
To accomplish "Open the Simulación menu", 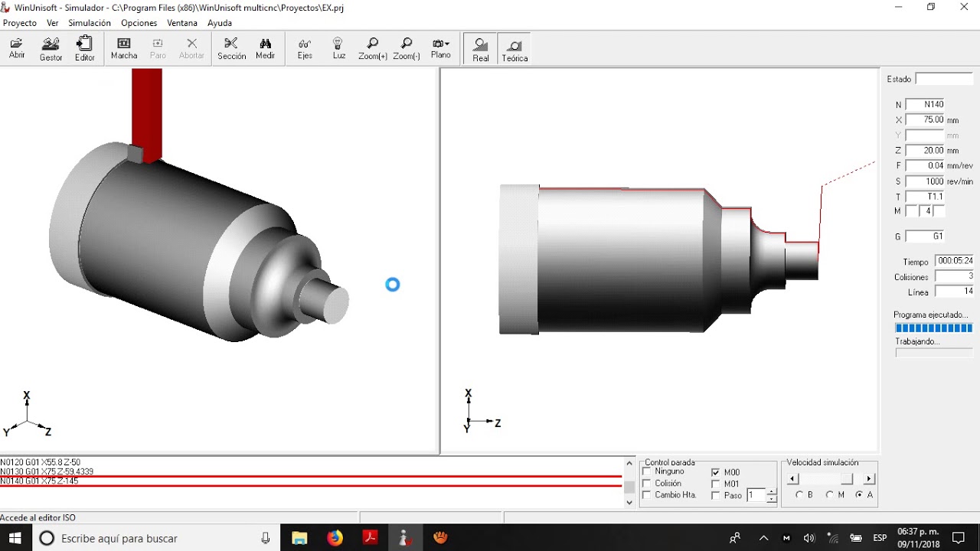I will (x=90, y=23).
